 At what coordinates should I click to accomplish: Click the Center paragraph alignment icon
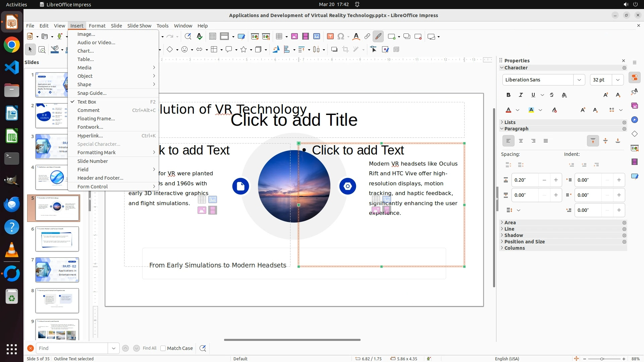pos(521,141)
